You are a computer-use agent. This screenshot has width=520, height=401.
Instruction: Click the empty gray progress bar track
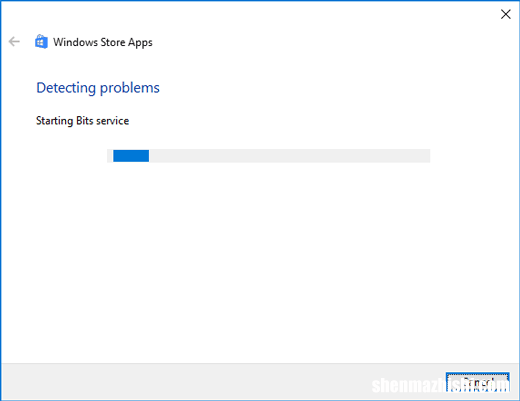click(289, 156)
